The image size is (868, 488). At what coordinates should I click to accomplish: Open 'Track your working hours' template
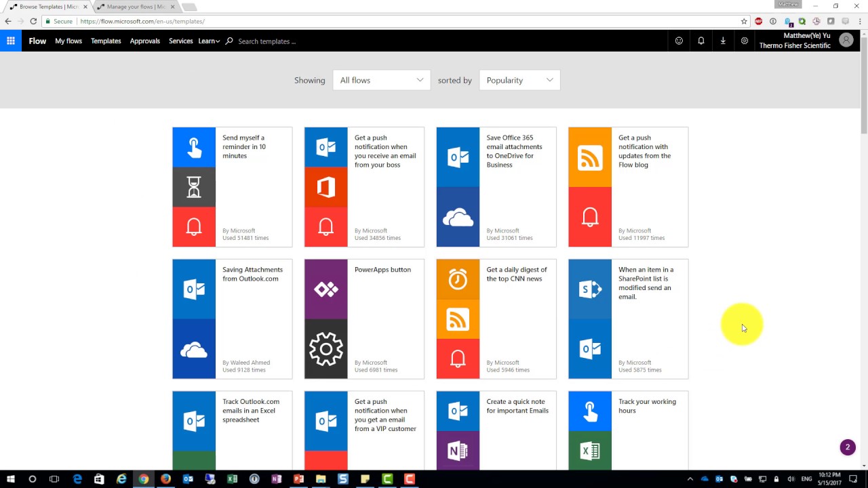click(629, 430)
